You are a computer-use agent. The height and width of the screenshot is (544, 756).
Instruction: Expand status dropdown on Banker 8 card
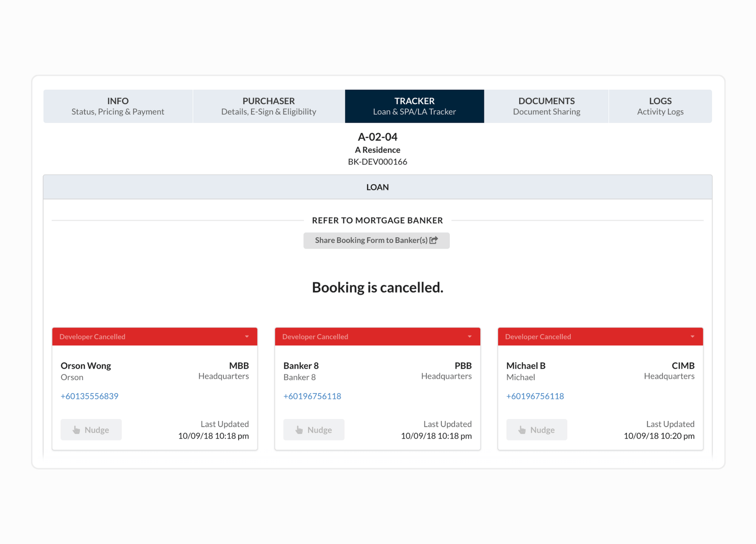click(469, 336)
